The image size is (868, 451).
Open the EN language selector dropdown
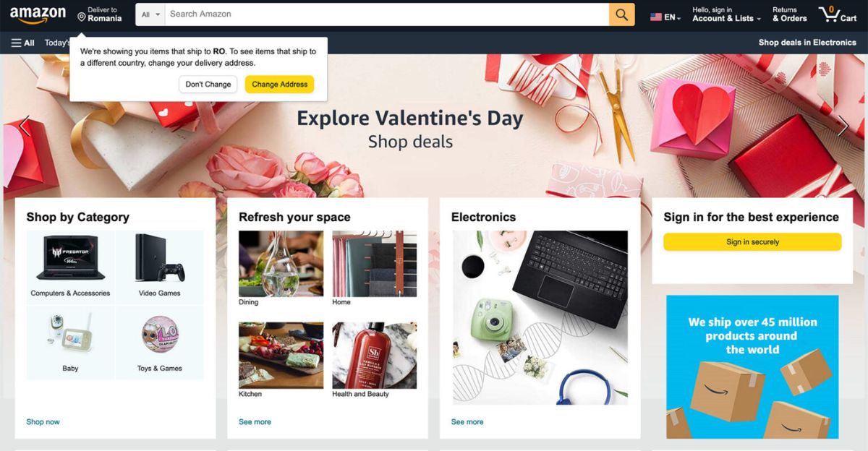pyautogui.click(x=672, y=17)
